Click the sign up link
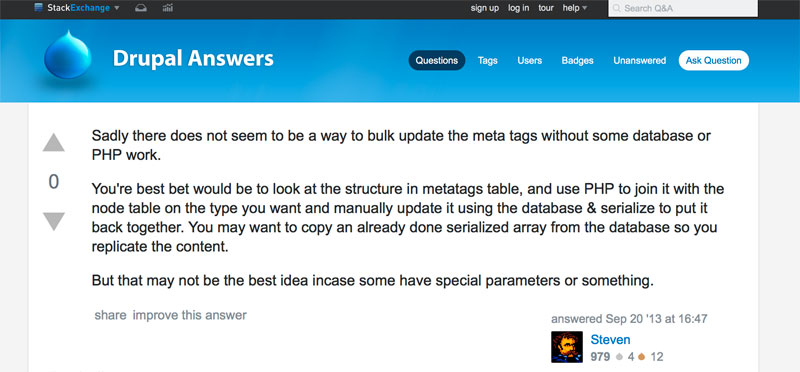The image size is (800, 372). (485, 8)
